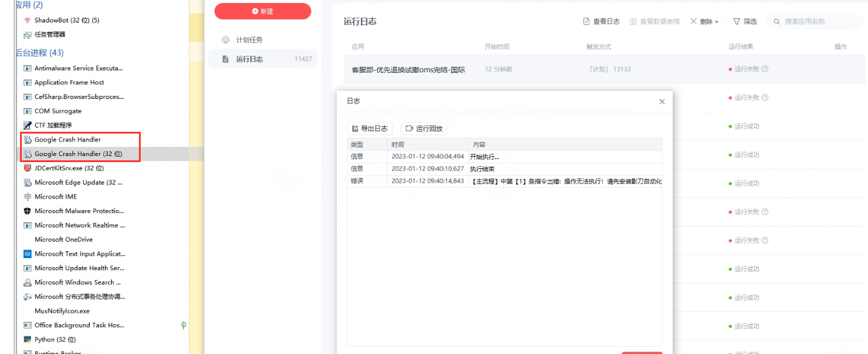Click 应用 (2) group header

tap(30, 5)
